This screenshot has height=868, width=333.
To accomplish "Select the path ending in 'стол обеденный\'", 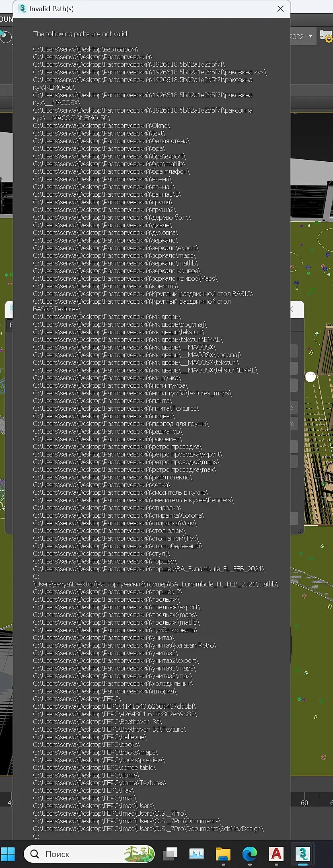I will click(x=118, y=546).
